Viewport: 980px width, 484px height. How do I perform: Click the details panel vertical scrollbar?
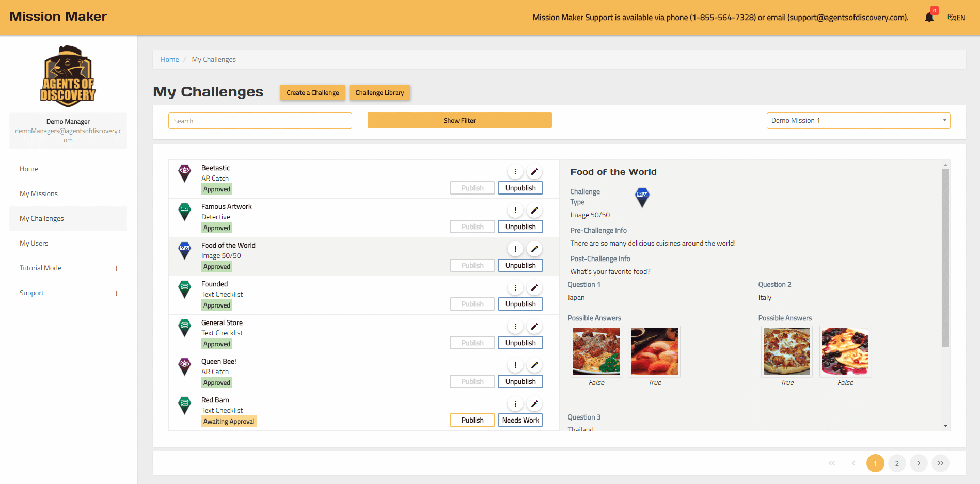point(945,258)
